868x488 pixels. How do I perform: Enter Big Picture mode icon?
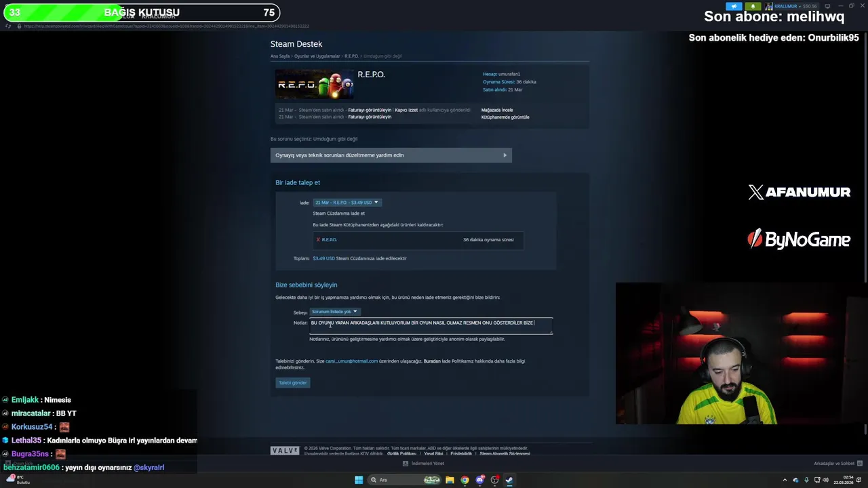pyautogui.click(x=827, y=6)
